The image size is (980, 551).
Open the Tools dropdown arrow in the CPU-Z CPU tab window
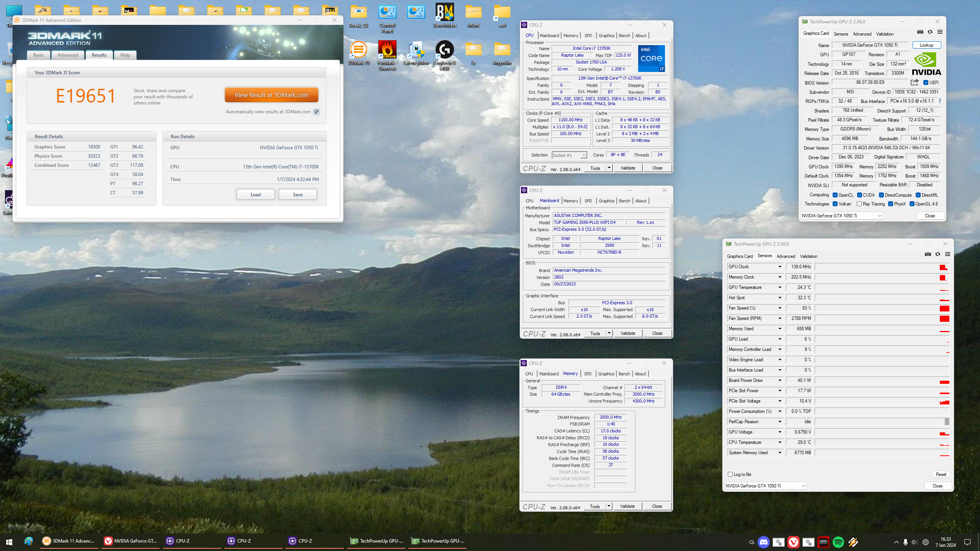pyautogui.click(x=609, y=168)
